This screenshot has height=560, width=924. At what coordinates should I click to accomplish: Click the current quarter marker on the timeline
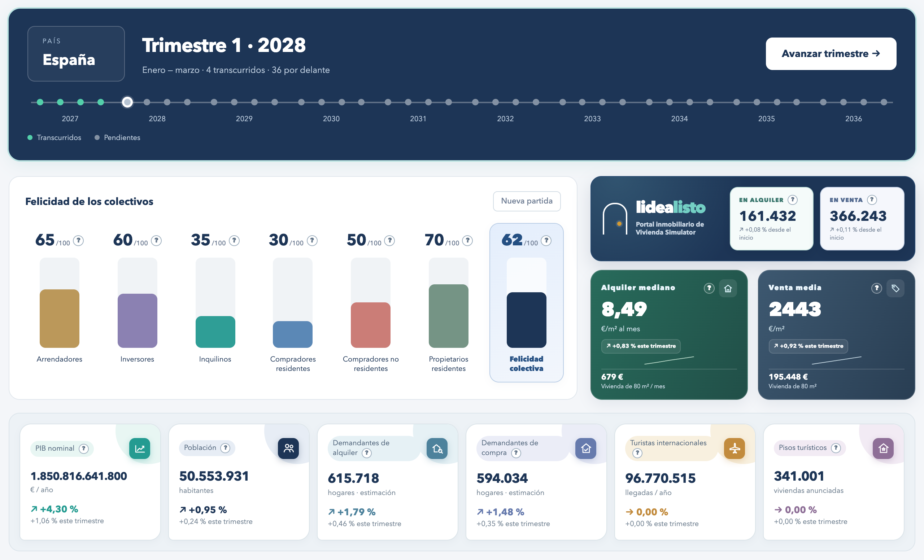coord(127,102)
